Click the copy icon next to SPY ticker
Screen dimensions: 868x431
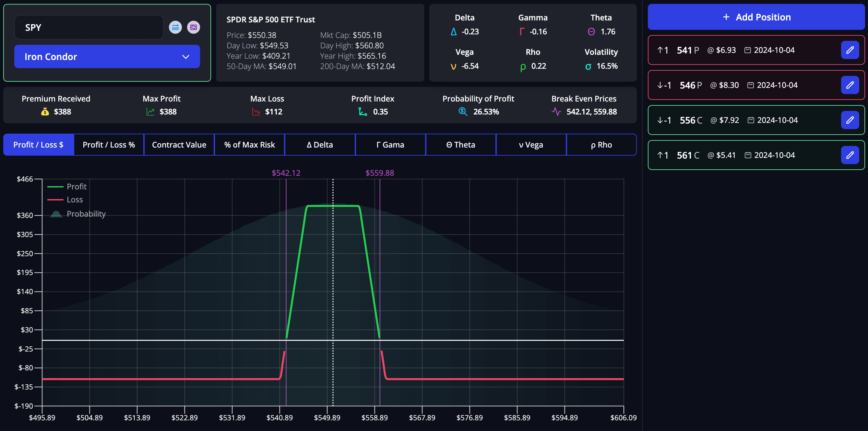coord(194,27)
